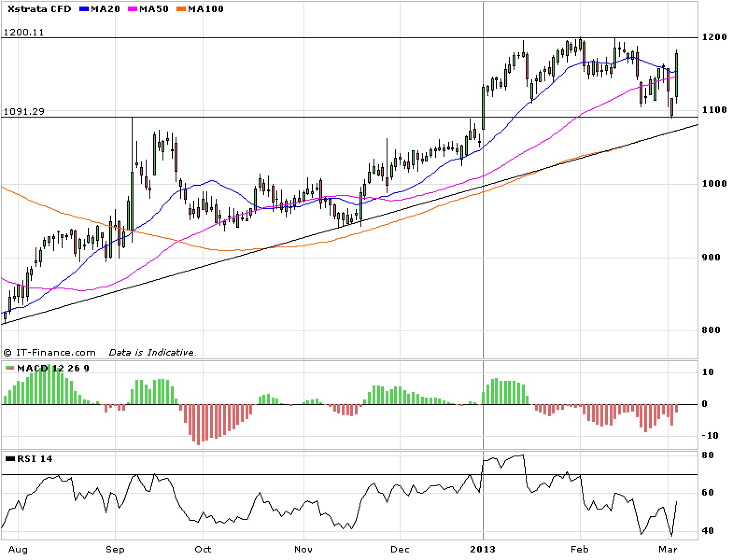Click the Mar label on time axis
Screen dimensions: 747x560
(x=668, y=549)
